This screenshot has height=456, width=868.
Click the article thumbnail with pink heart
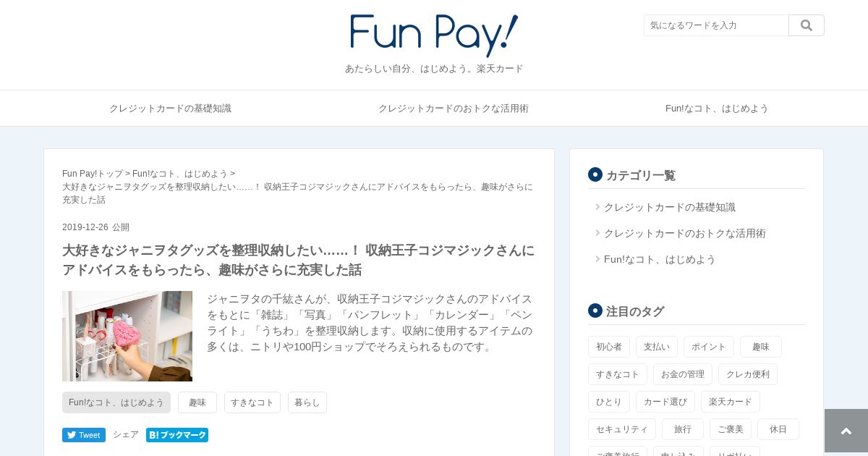click(x=127, y=336)
